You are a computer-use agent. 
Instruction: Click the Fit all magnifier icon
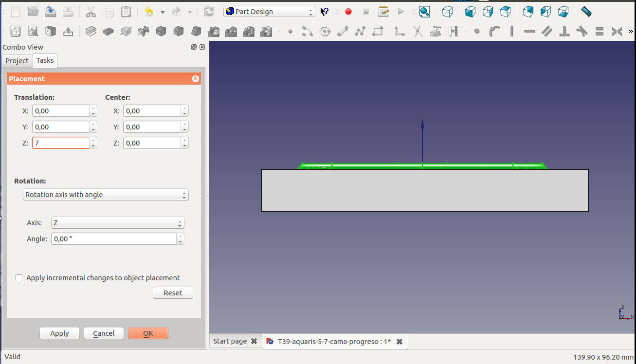click(x=425, y=12)
